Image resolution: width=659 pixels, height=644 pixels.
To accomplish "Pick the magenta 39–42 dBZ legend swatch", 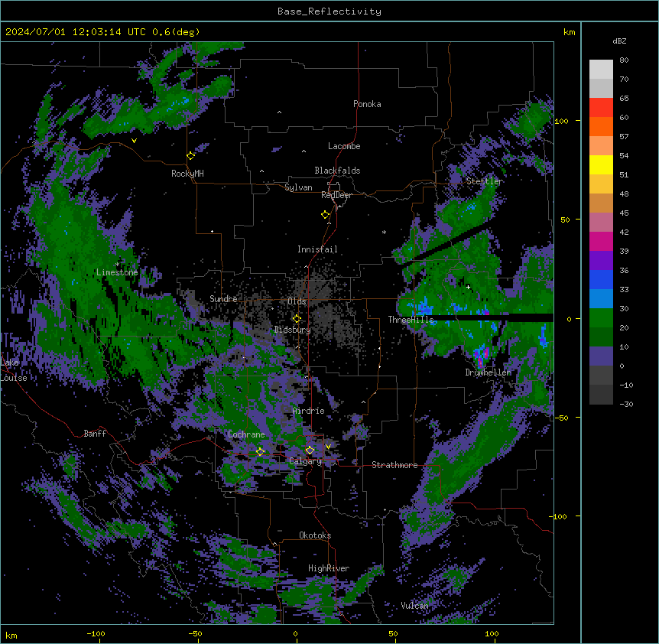I will [x=601, y=242].
